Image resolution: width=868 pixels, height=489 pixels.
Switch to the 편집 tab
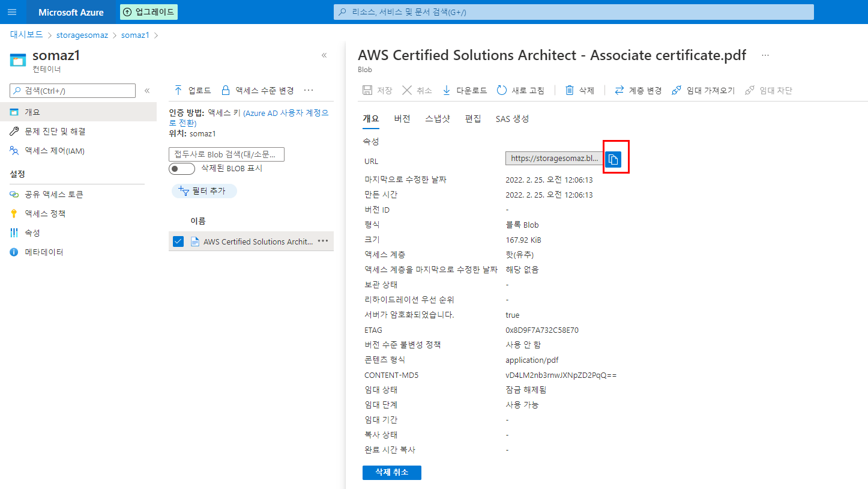pos(473,119)
